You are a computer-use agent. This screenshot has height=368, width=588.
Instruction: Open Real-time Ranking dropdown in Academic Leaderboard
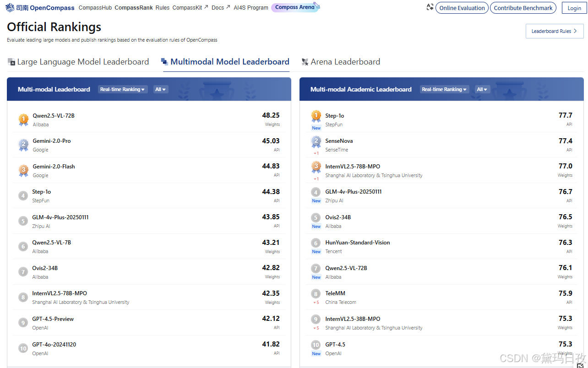[x=444, y=89]
